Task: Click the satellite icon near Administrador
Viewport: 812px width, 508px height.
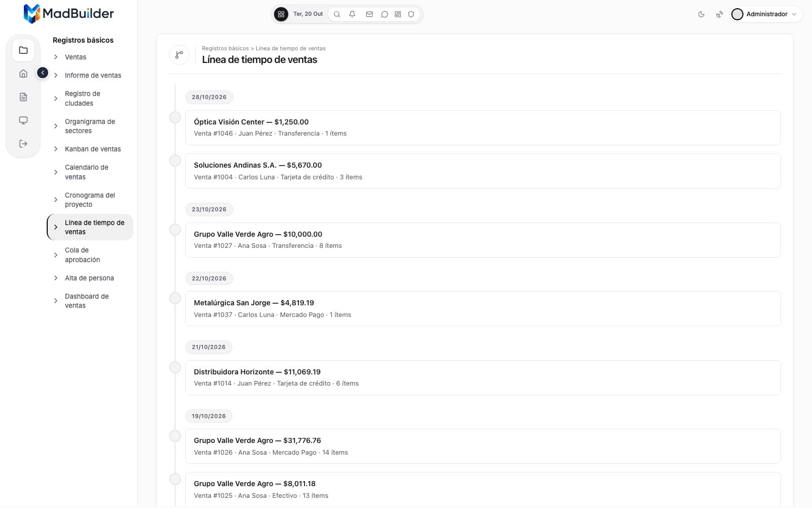Action: click(719, 14)
